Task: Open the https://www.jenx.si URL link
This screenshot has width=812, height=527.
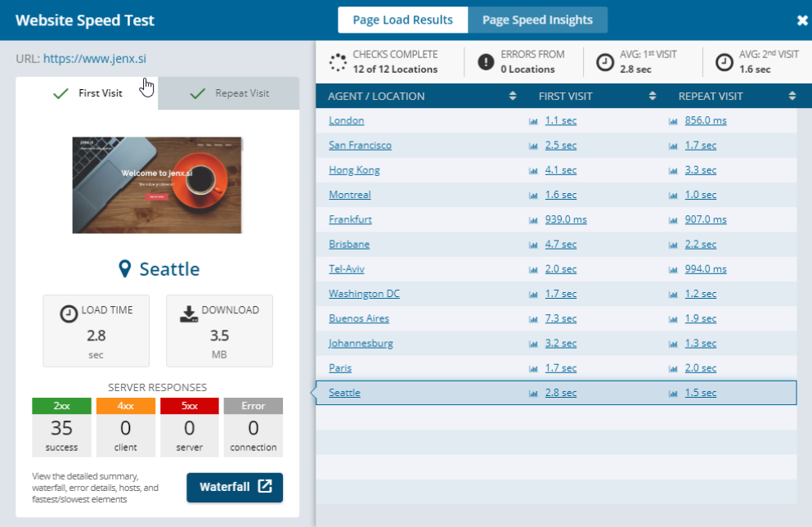Action: pos(95,59)
